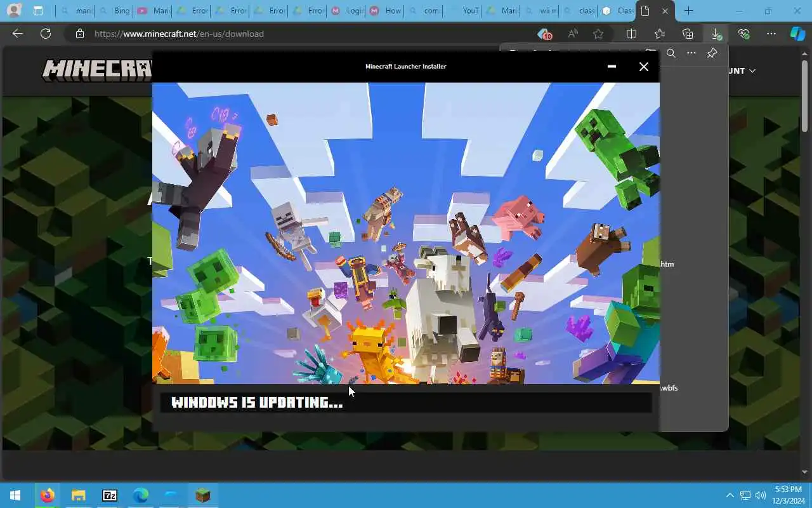Close the active blank-page tab
Screen dimensions: 812x508
(665, 11)
